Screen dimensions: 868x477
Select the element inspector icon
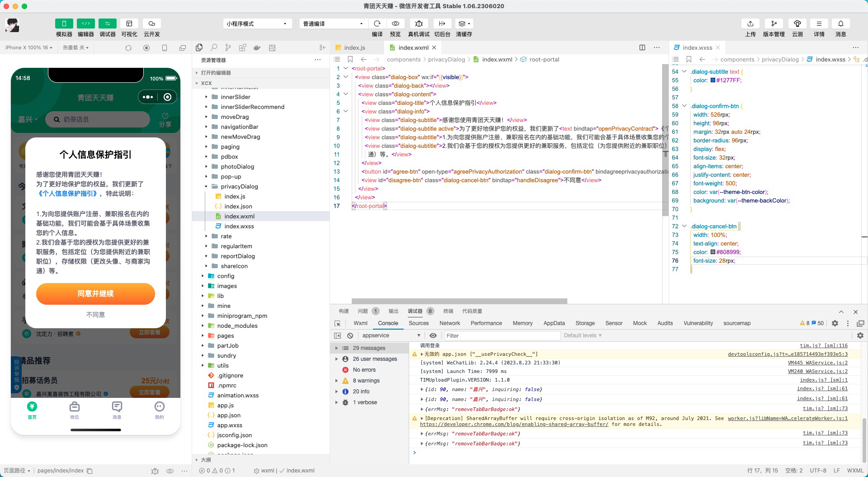[x=337, y=323]
